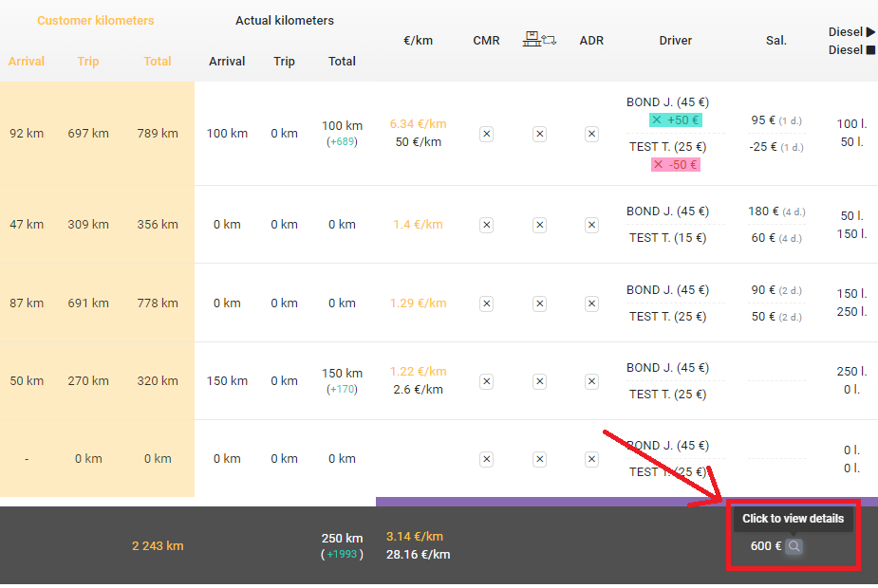Click the 1.29 €/km rate
Image resolution: width=878 pixels, height=588 pixels.
[x=418, y=303]
